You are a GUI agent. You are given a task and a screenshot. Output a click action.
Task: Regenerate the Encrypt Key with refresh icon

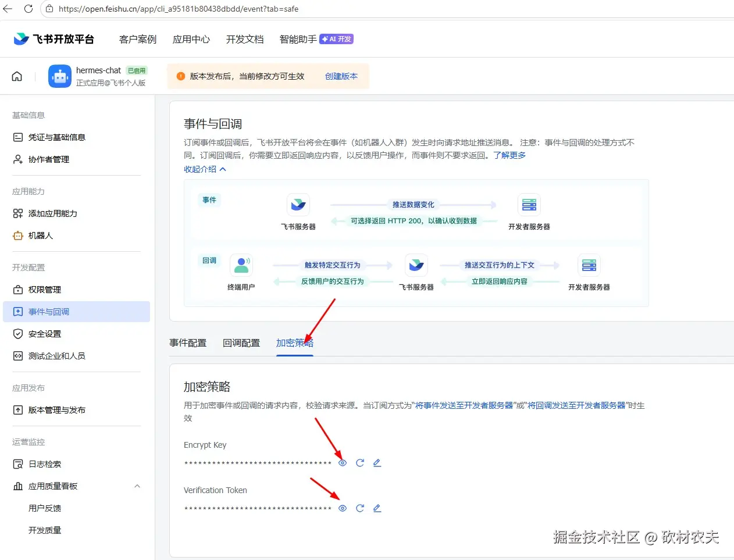click(360, 463)
